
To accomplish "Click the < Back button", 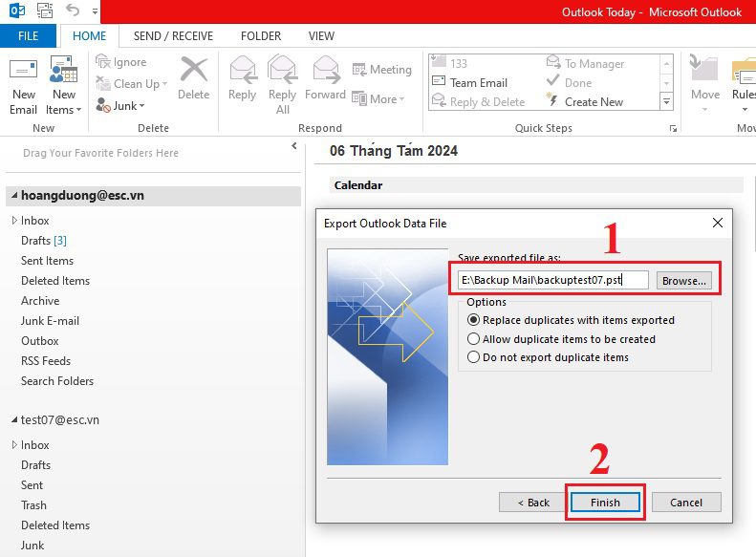I will pos(532,503).
